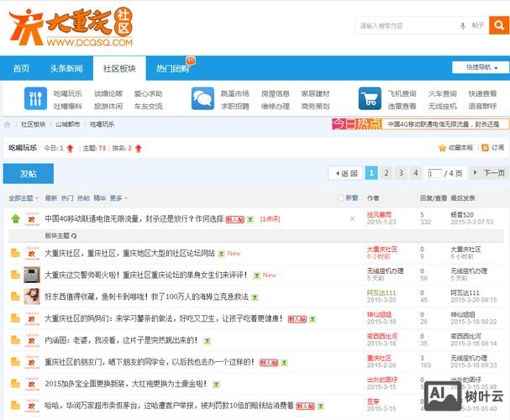
Task: Click the home breadcrumb icon
Action: pos(8,124)
